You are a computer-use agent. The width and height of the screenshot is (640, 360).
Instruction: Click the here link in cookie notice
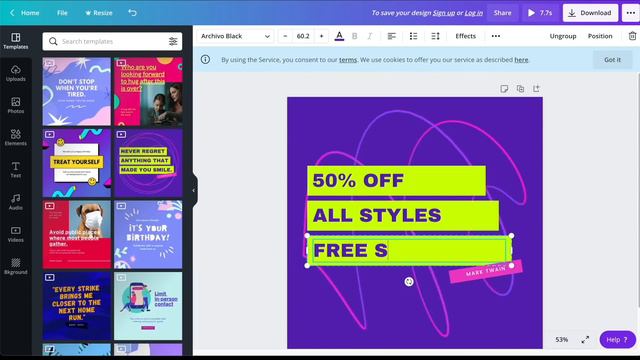tap(521, 60)
